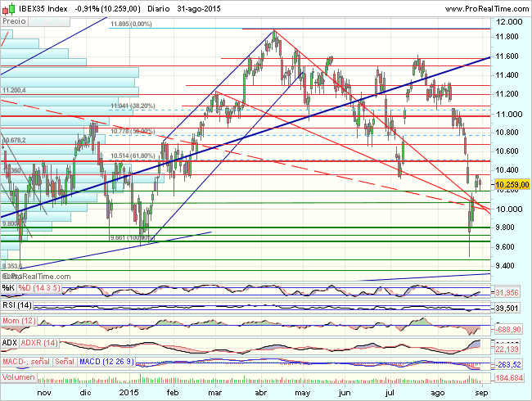The height and width of the screenshot is (401, 532).
Task: Select the 10.514 (61,80%) Fibonacci label
Action: click(x=133, y=155)
